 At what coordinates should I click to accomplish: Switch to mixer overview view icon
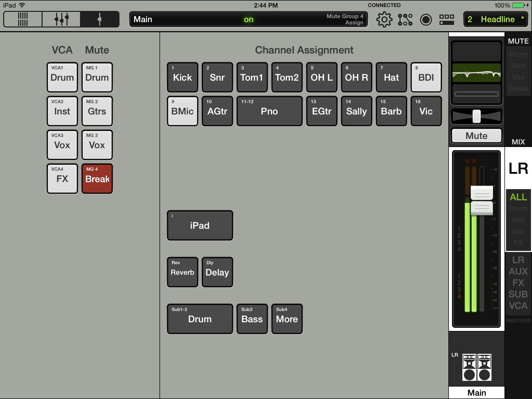[x=23, y=19]
